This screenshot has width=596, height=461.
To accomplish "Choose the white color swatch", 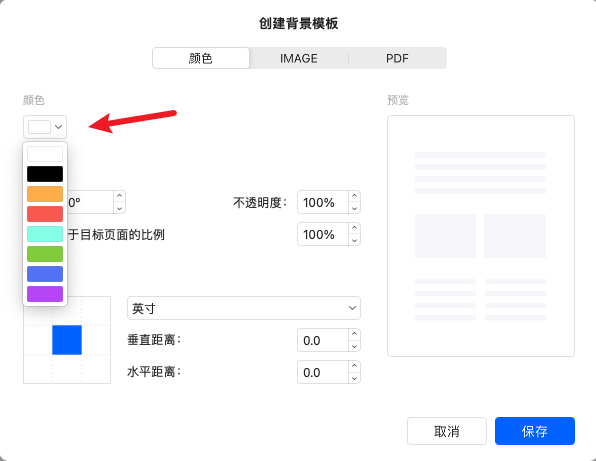I will [45, 154].
